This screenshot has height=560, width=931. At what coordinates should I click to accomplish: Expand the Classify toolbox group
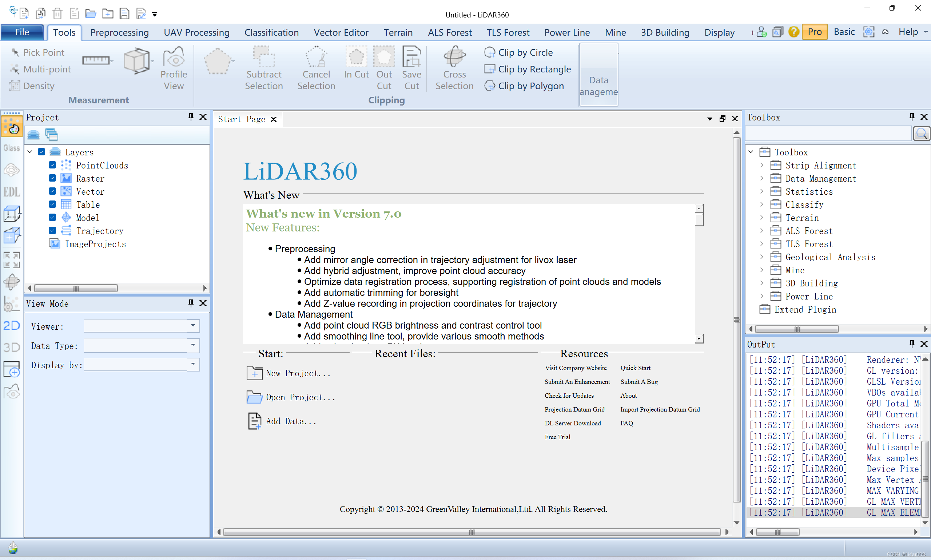[761, 204]
